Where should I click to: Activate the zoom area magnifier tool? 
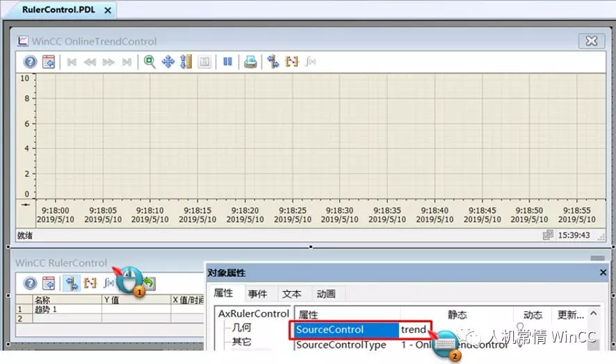[x=149, y=62]
